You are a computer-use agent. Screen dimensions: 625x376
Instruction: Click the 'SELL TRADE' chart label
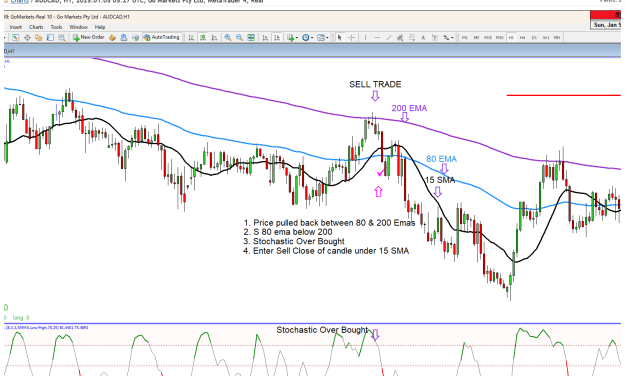pyautogui.click(x=375, y=84)
